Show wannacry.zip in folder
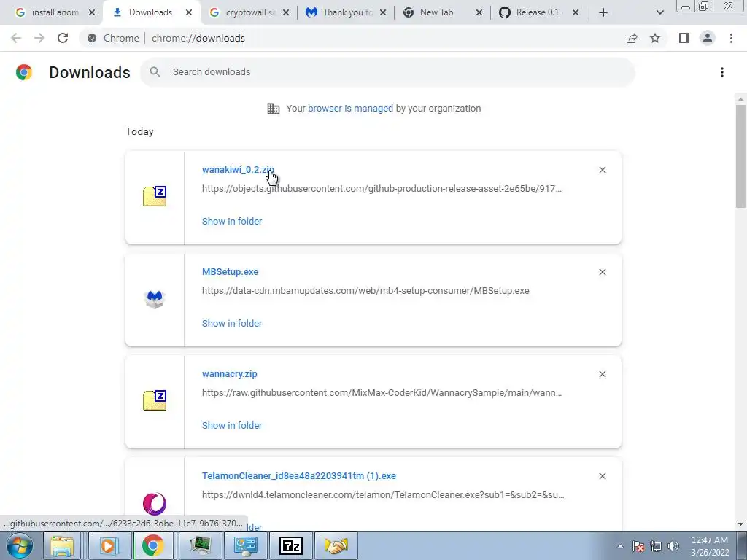Screen dimensions: 747x560 click(232, 425)
